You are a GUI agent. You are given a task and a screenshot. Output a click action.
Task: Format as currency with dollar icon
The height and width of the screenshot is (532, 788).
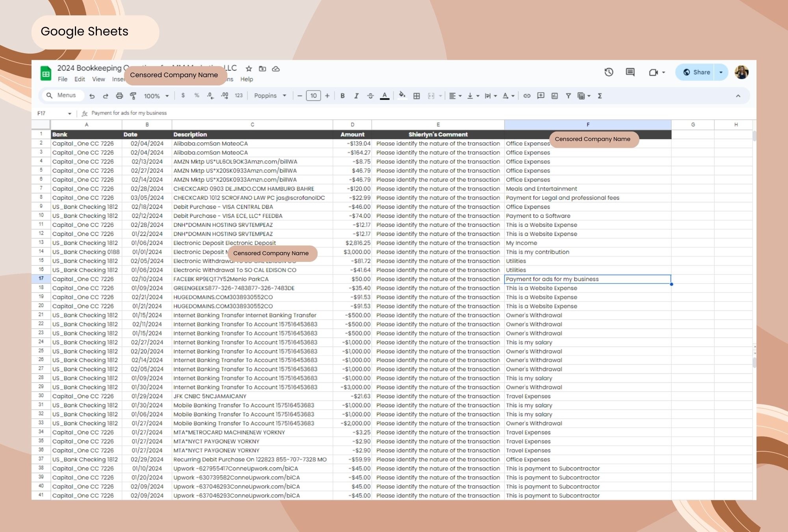[183, 95]
